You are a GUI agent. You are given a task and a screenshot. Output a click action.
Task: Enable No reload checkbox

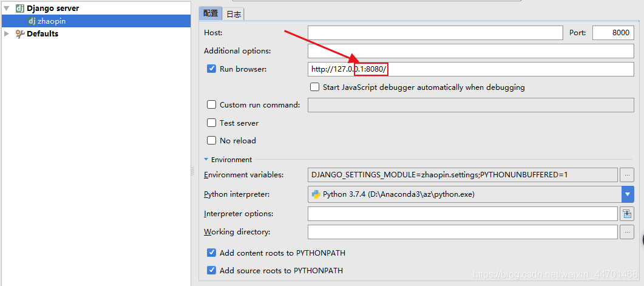tap(211, 140)
